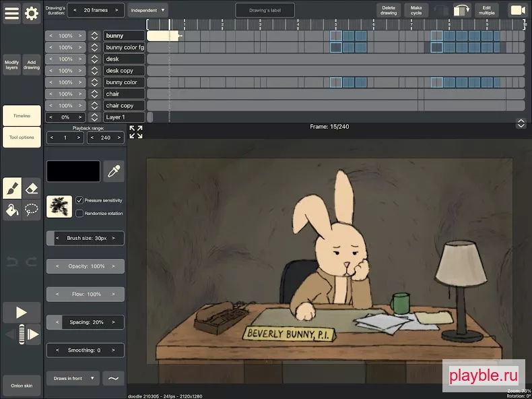Select the desk copy layer name
532x399 pixels.
tap(124, 71)
